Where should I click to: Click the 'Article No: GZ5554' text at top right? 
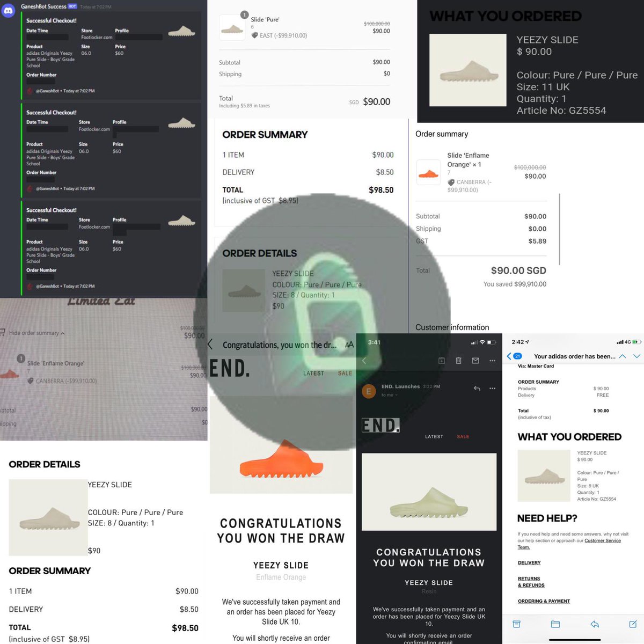[561, 111]
